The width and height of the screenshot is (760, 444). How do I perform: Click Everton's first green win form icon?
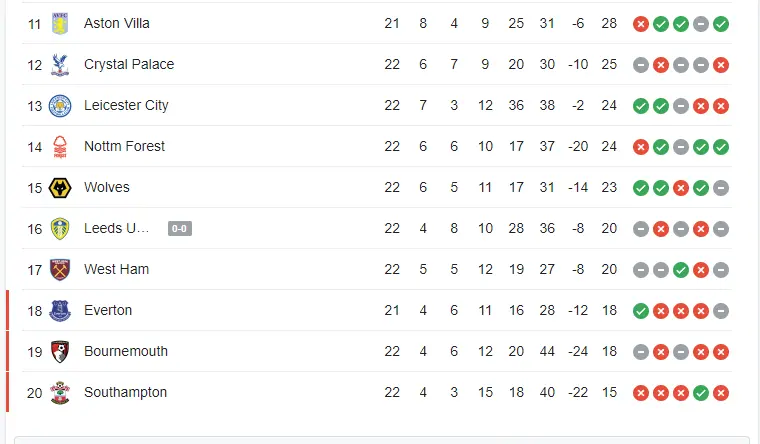(641, 311)
